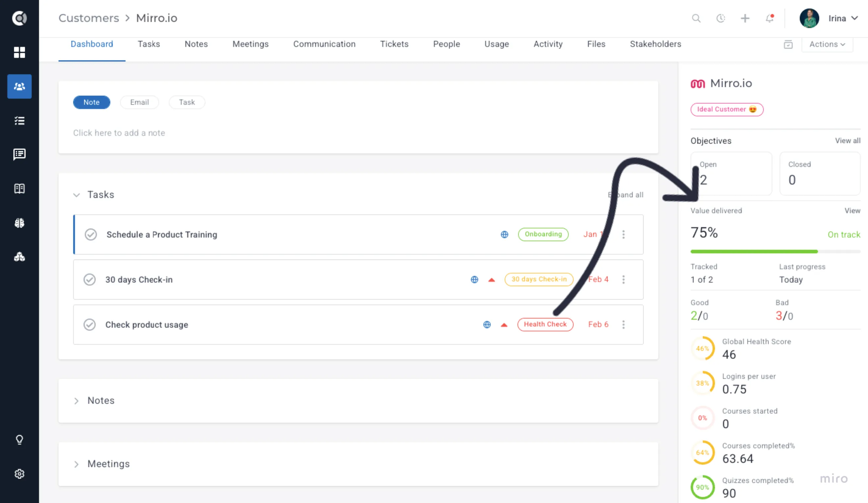Switch to the Usage tab
Viewport: 868px width, 503px height.
pyautogui.click(x=496, y=44)
